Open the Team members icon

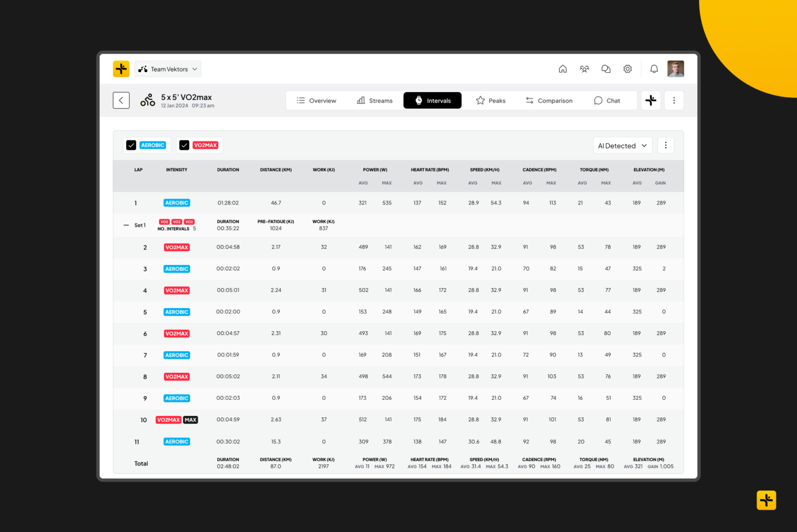[584, 68]
